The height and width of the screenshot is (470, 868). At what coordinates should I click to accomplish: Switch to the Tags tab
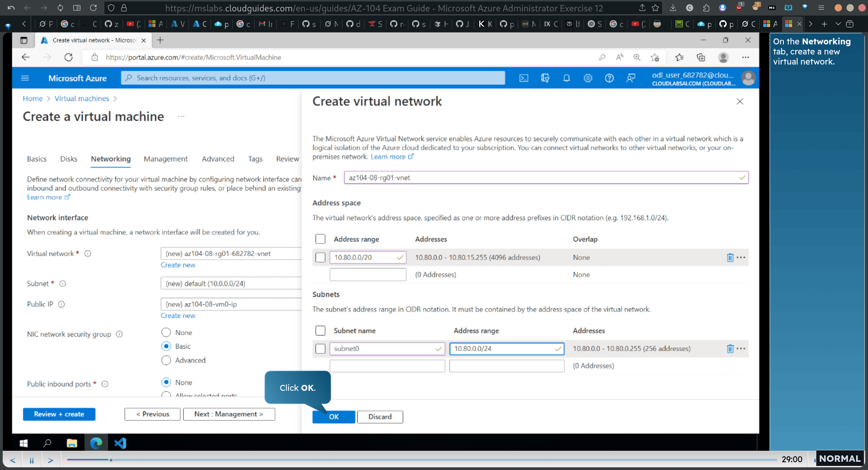pos(255,159)
